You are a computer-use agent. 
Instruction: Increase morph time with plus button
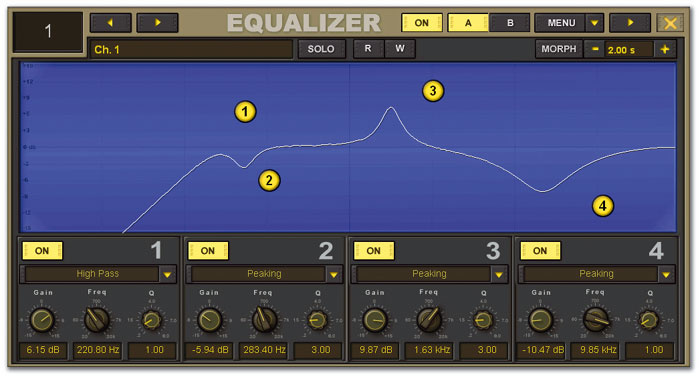[665, 49]
